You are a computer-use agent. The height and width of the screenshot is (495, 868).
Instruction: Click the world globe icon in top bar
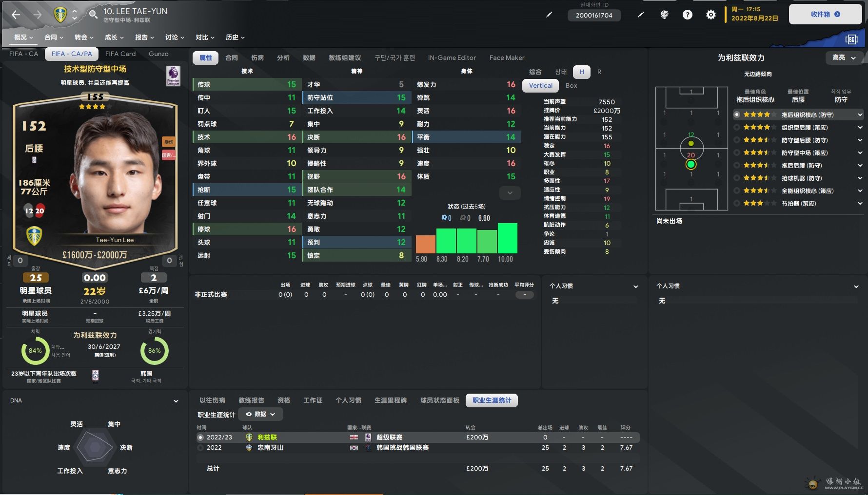click(664, 15)
